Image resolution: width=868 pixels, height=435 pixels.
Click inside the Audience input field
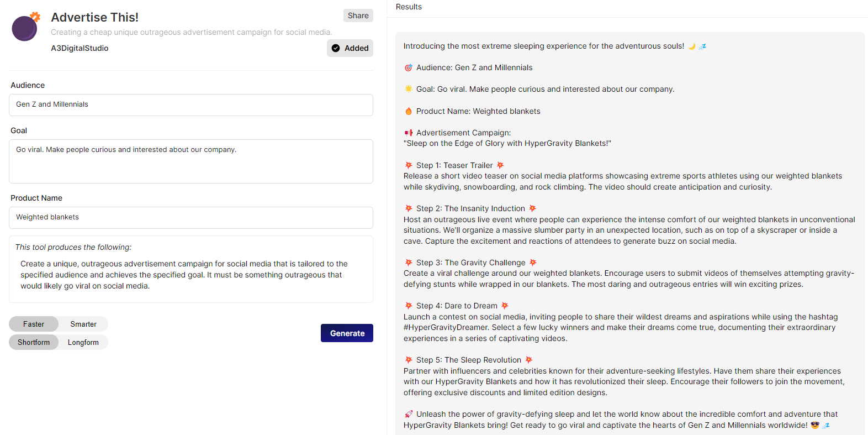(190, 105)
